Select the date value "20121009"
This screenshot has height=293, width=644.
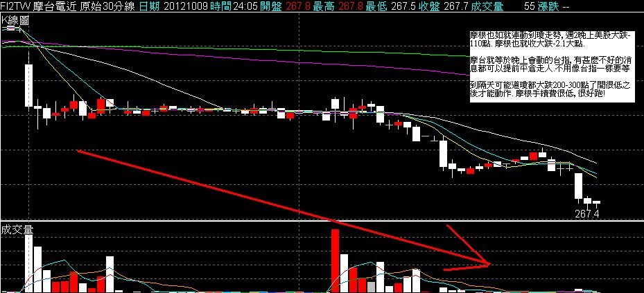coord(185,6)
